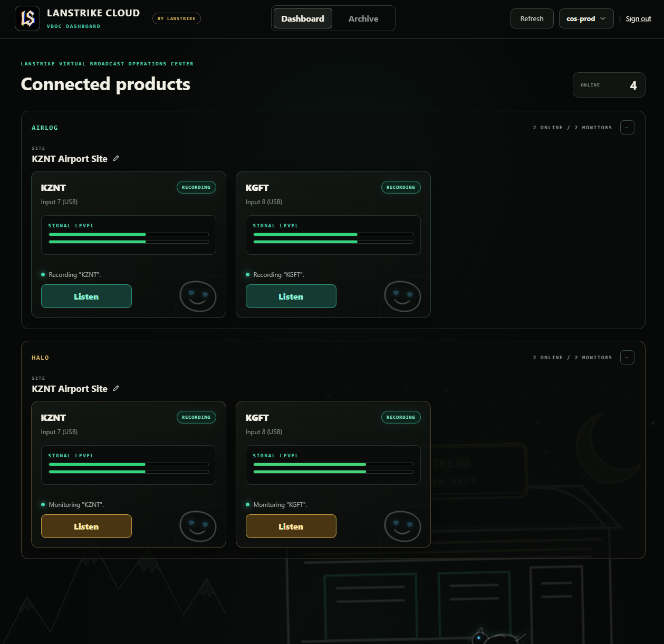Screen dimensions: 664x644
Task: Click KZNT title on AIRLOG card
Action: click(53, 188)
